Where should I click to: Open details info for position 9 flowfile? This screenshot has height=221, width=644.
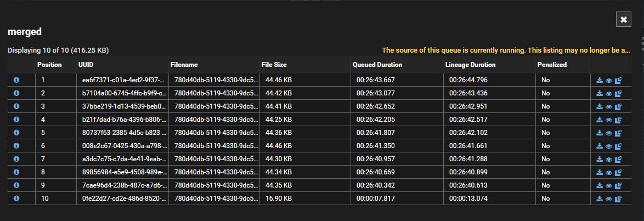click(x=16, y=185)
